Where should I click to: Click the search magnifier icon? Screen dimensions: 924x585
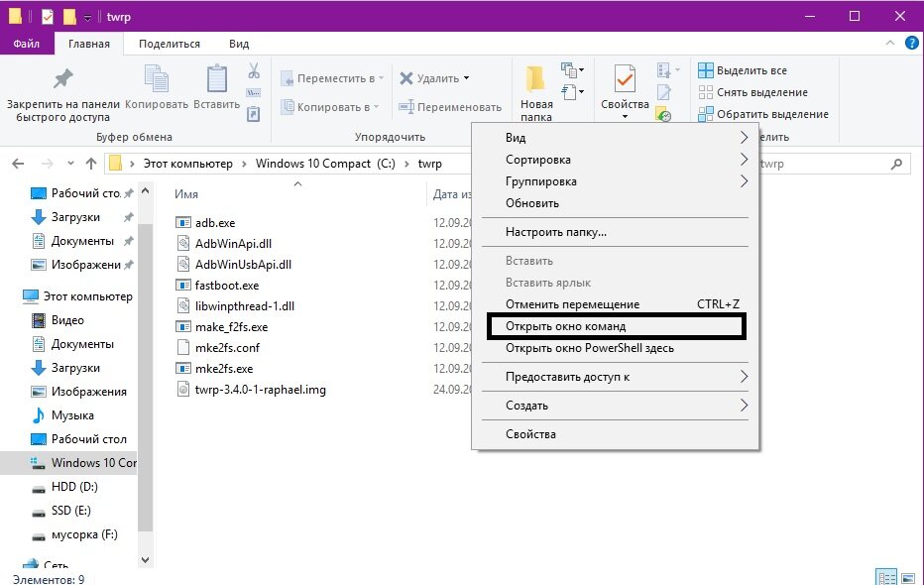click(x=896, y=164)
